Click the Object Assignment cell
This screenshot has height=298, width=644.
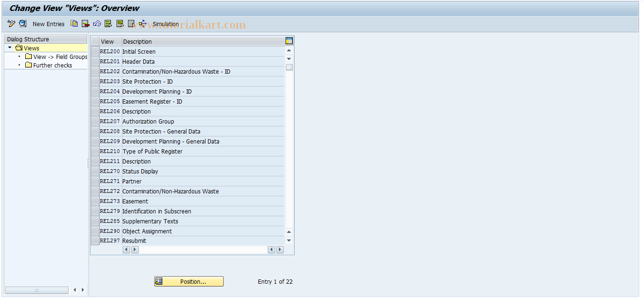[203, 231]
